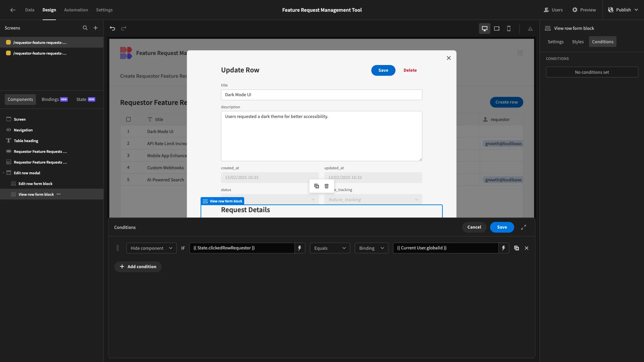Click the No conditions set button
The width and height of the screenshot is (644, 362).
(592, 72)
